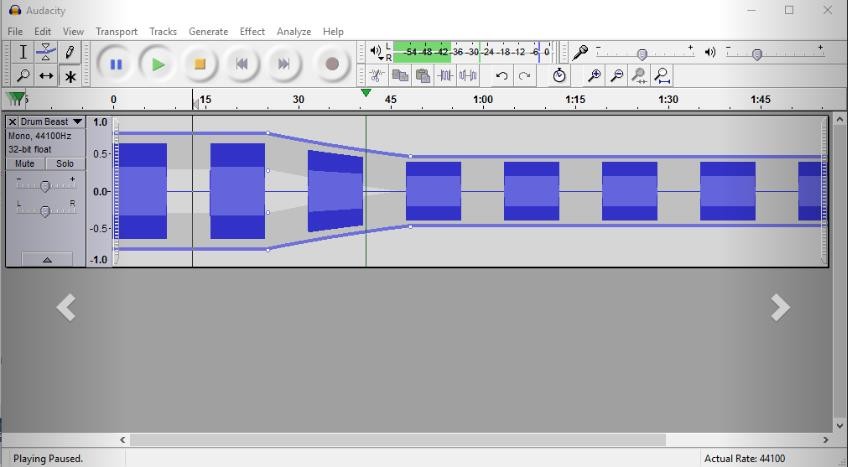Open the Generate menu

coord(208,31)
